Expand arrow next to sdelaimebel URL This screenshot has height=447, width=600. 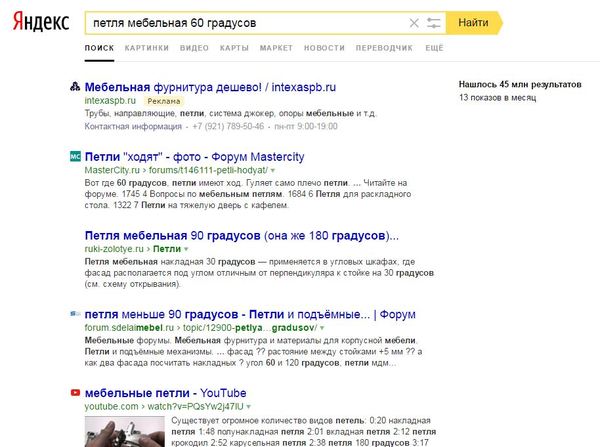(x=322, y=328)
